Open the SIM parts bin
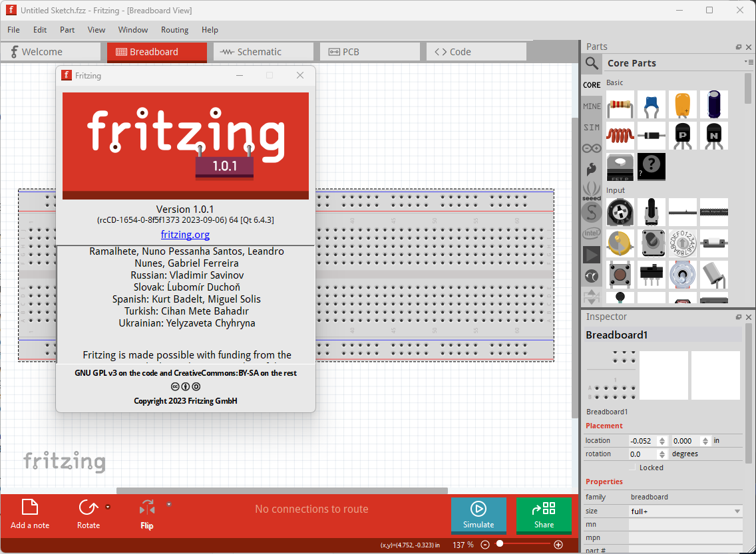 click(592, 127)
